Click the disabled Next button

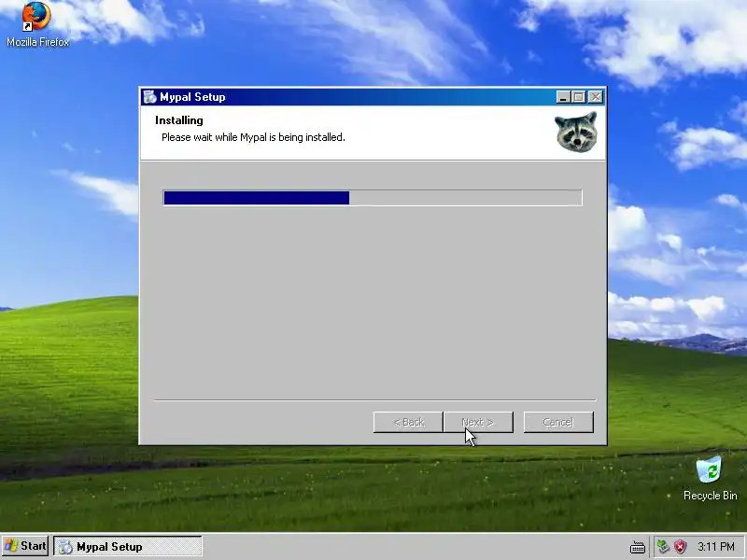pos(478,423)
